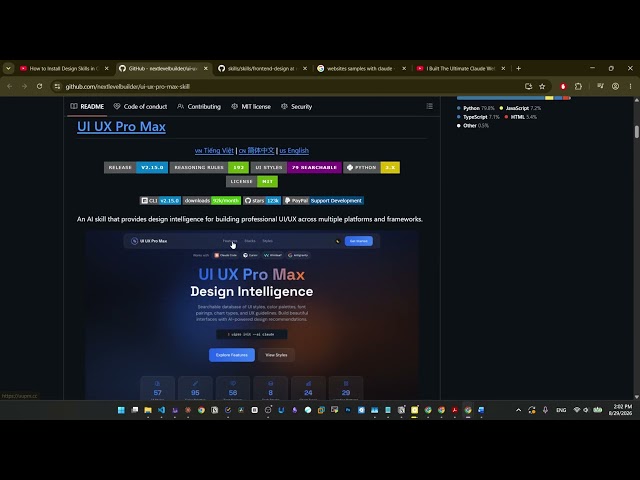Click the TypeScript language legend entry
This screenshot has width=640, height=480.
coord(478,117)
